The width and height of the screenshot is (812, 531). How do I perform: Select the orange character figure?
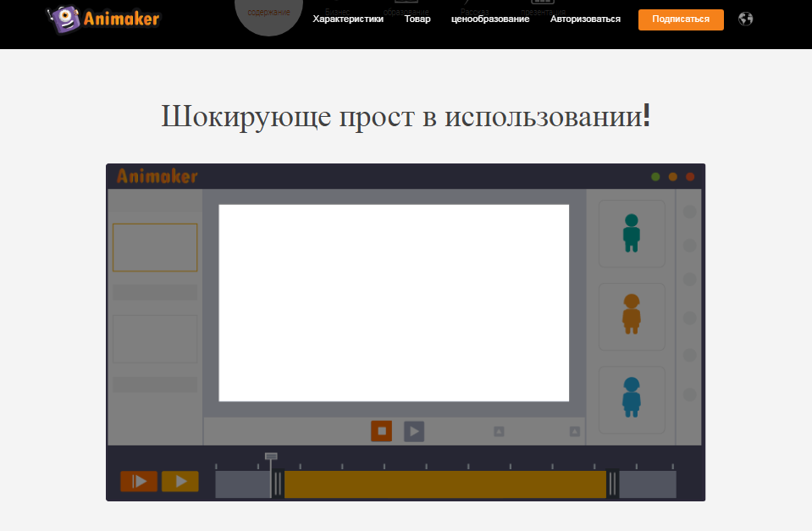[x=632, y=315]
